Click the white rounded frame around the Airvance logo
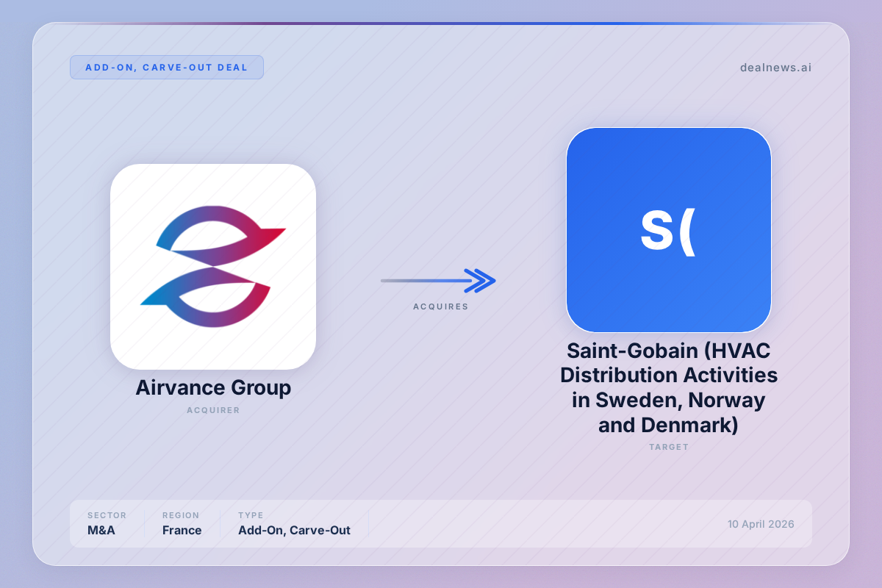 point(125,353)
